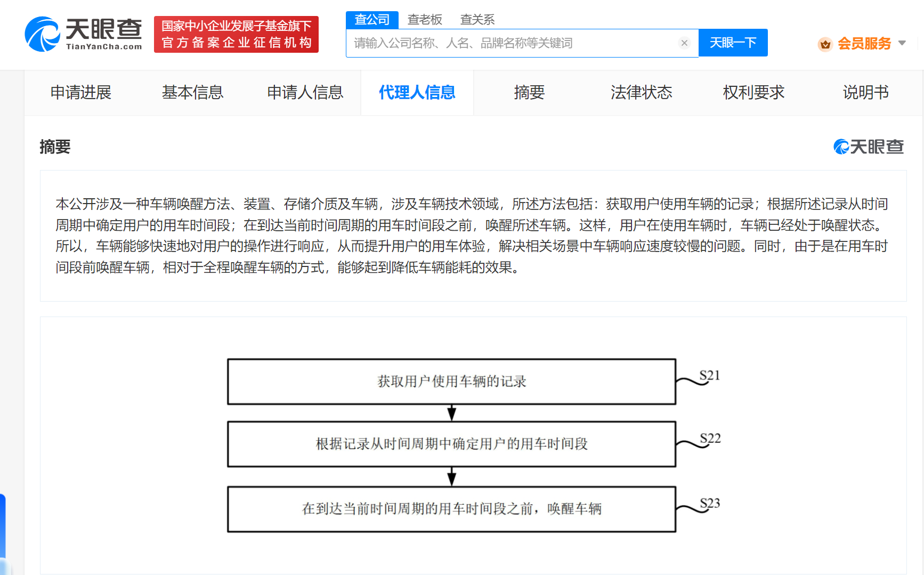Screen dimensions: 924x575
Task: Switch to the 查老板 search tab
Action: click(425, 20)
